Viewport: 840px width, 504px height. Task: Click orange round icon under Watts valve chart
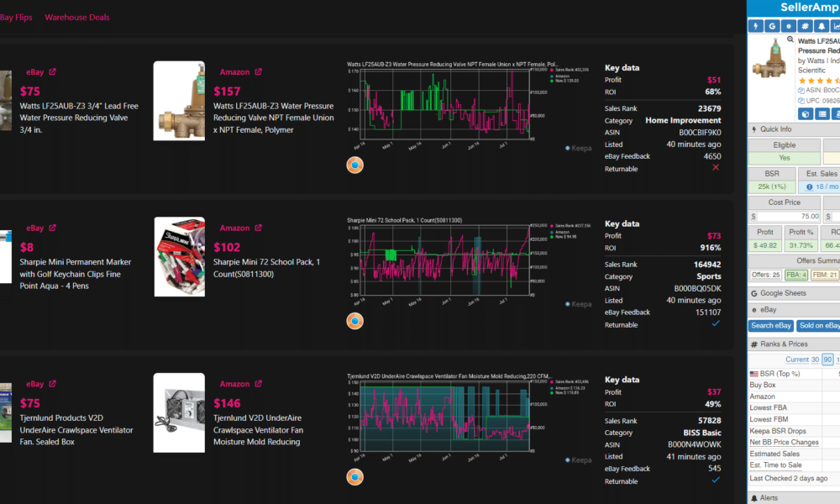pos(354,165)
